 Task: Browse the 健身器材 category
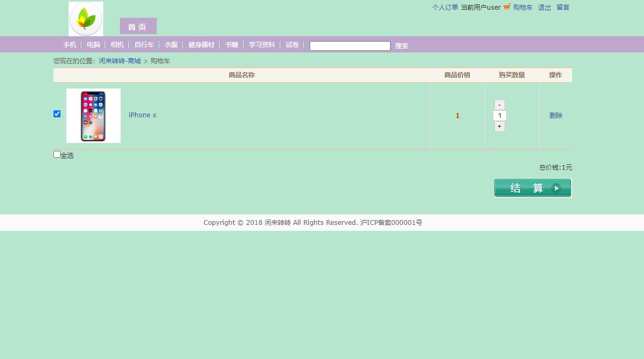point(201,44)
